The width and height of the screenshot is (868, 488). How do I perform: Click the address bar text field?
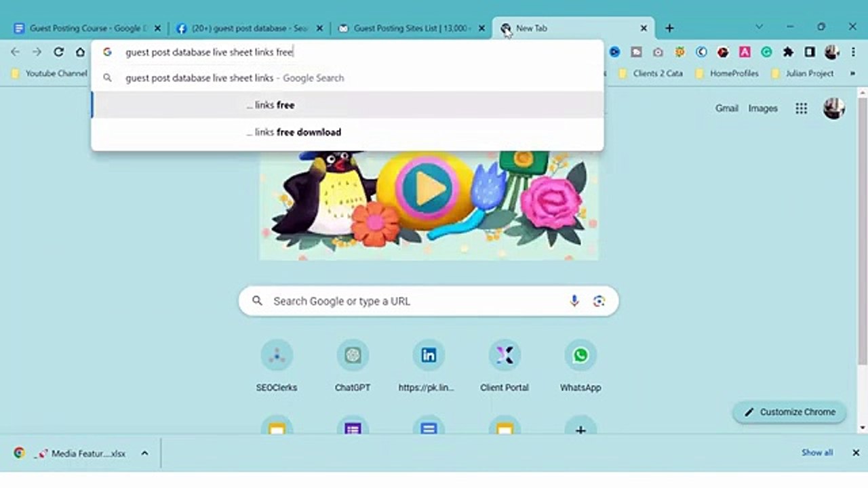(346, 52)
